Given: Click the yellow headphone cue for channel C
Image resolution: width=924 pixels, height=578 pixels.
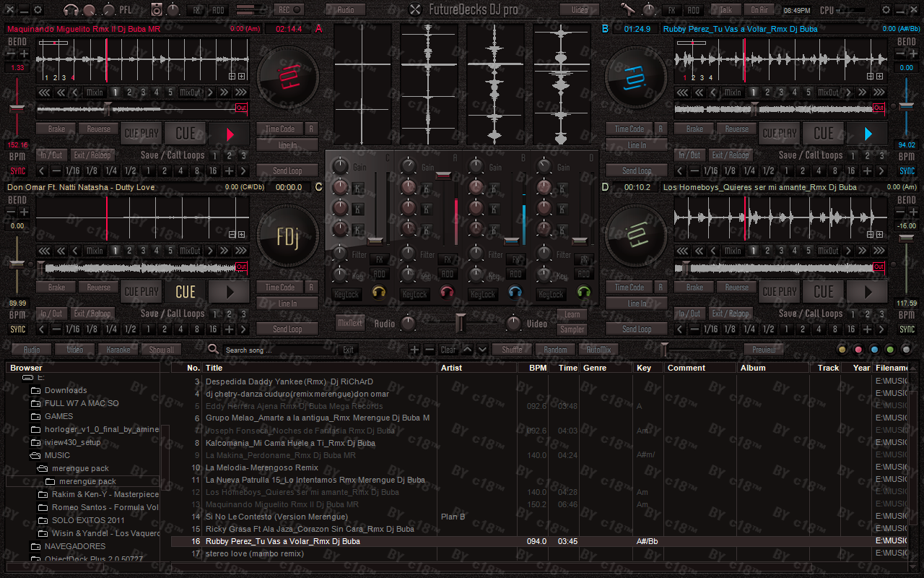Looking at the screenshot, I should (x=379, y=293).
